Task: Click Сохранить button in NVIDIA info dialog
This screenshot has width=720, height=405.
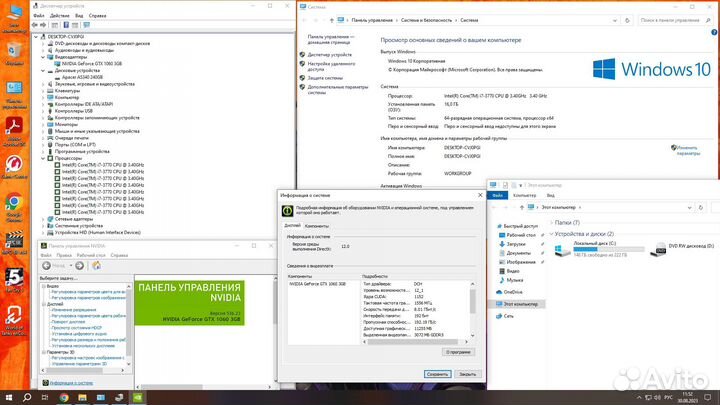Action: tap(437, 374)
